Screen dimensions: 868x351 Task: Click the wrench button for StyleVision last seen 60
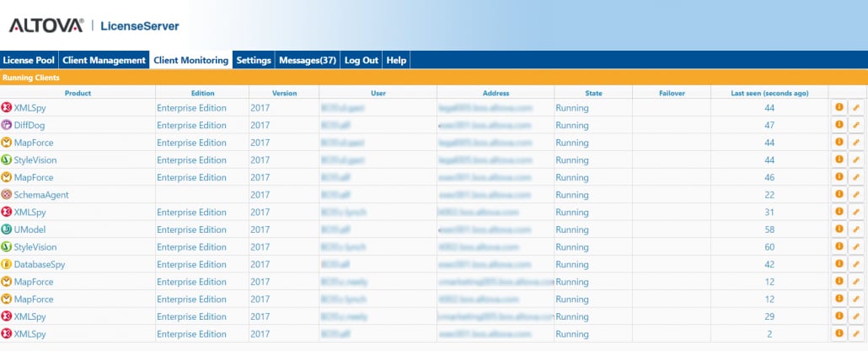[x=856, y=246]
